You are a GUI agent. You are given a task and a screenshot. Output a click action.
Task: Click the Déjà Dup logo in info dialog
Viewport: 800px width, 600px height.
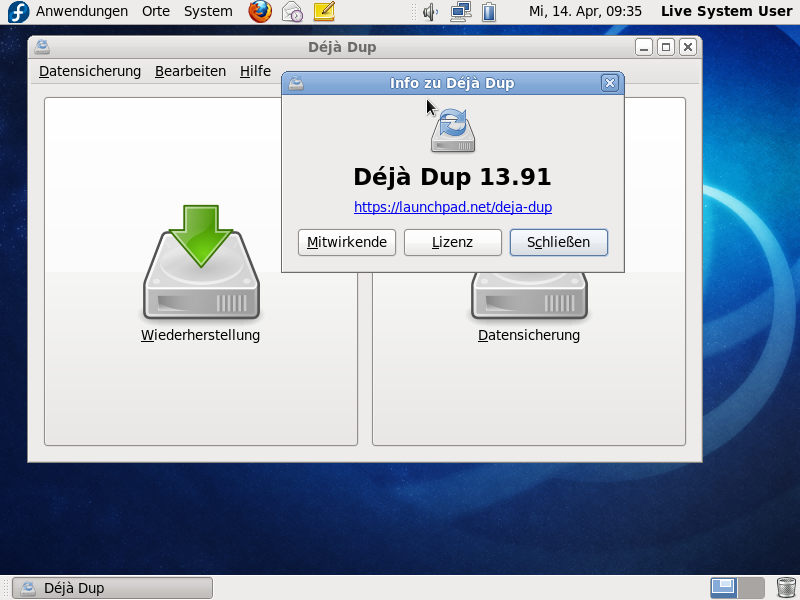(453, 130)
